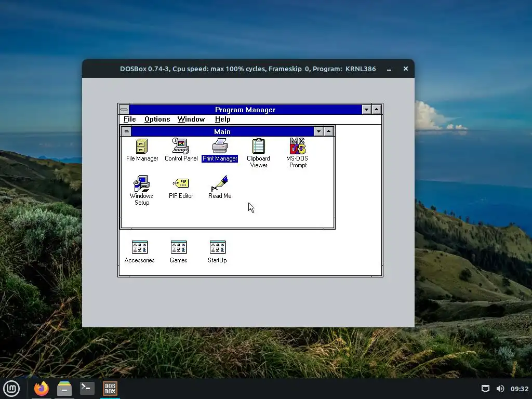Click the network tray icon
The image size is (532, 399).
pyautogui.click(x=486, y=389)
